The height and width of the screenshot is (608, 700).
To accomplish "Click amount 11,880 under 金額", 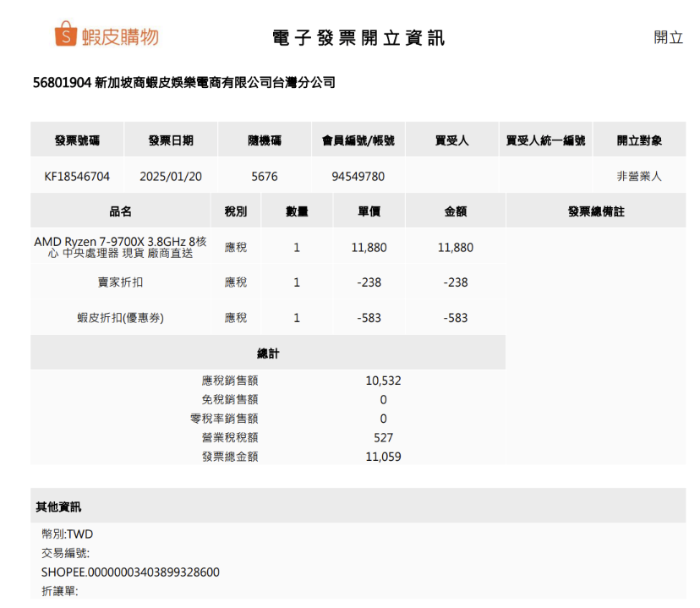I will click(456, 247).
